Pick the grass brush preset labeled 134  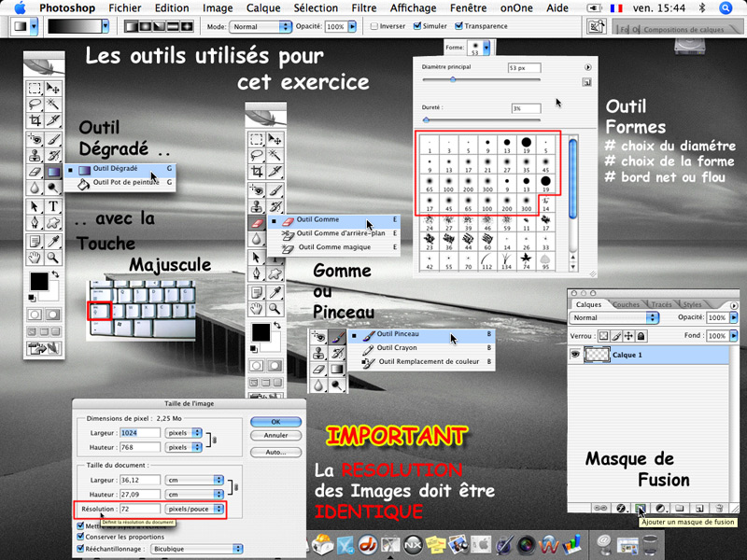[x=506, y=260]
